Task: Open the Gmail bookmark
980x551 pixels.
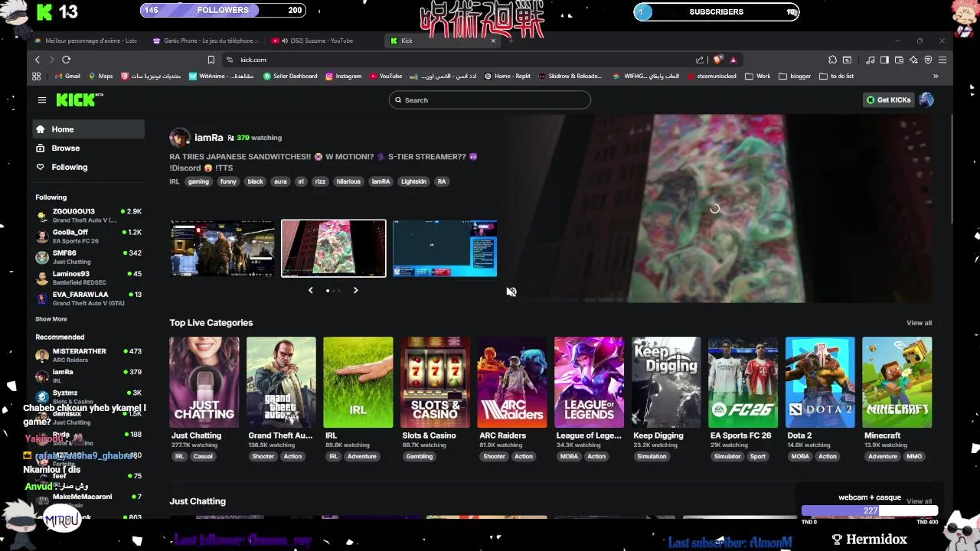Action: 67,77
